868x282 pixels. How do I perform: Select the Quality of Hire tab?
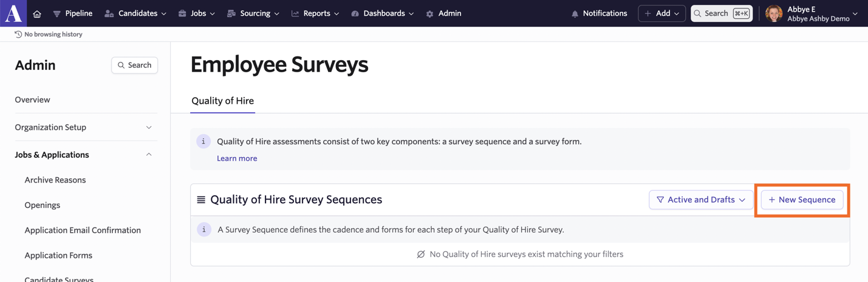(x=222, y=101)
